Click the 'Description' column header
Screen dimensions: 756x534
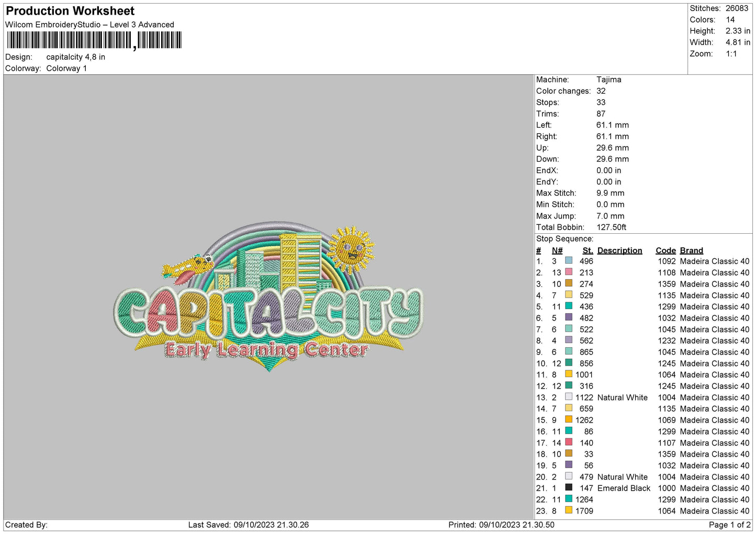click(x=619, y=251)
